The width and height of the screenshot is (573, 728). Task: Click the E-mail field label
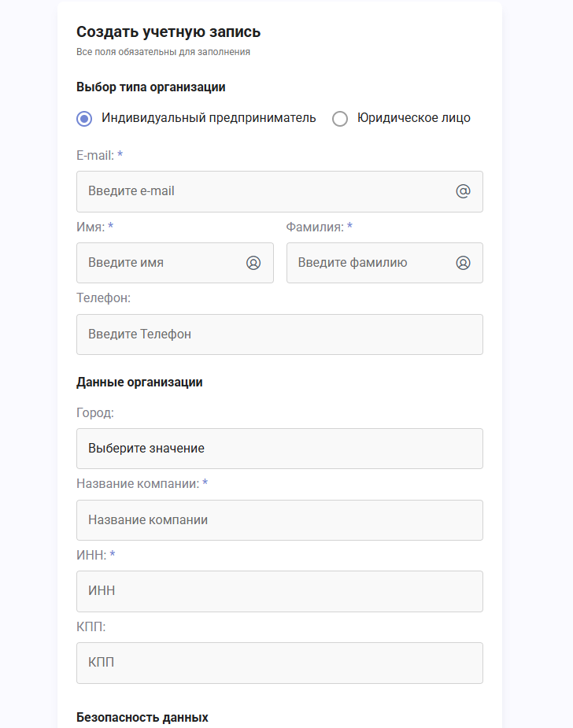(x=95, y=156)
